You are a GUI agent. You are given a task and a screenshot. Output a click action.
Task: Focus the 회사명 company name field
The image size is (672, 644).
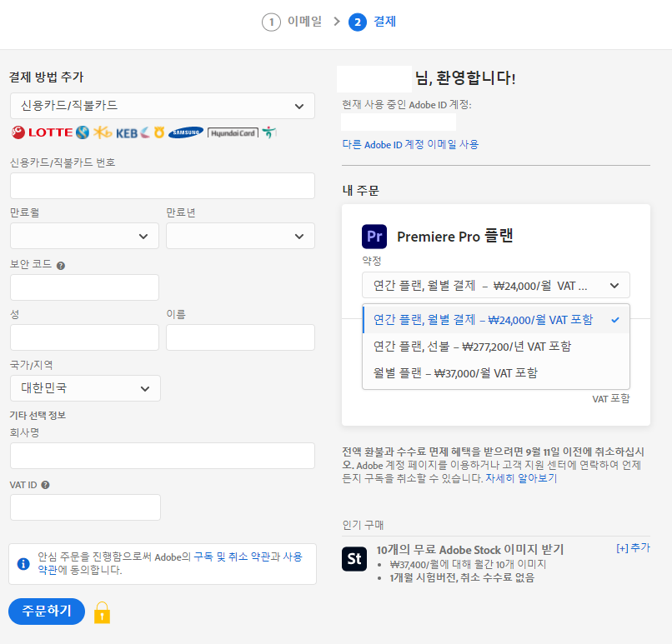[163, 456]
